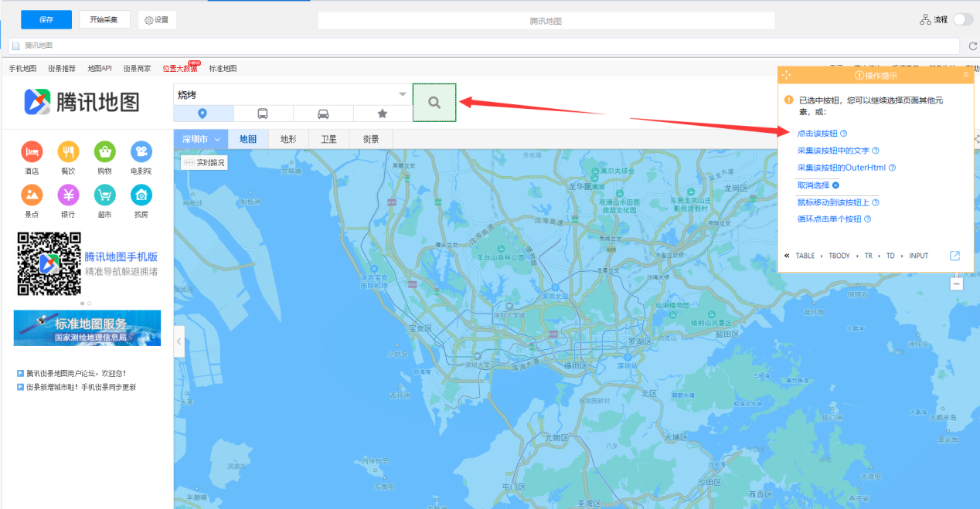Click the 购物 shopping category icon
This screenshot has height=509, width=980.
pos(104,151)
